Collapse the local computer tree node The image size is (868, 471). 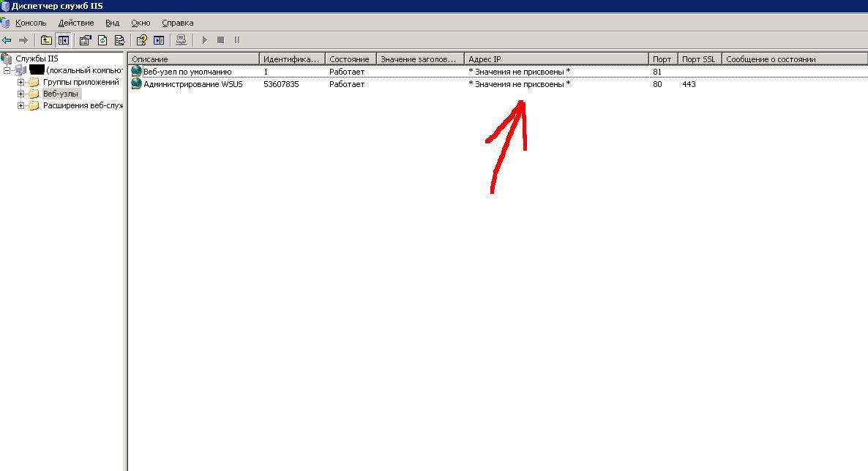(7, 70)
